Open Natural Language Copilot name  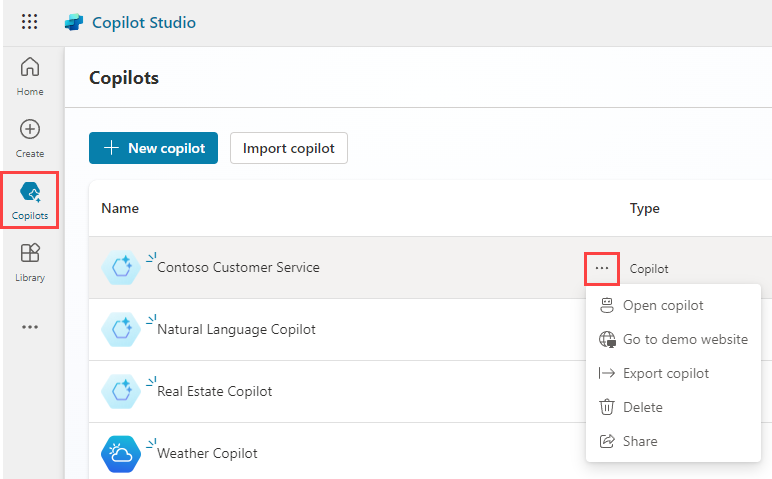tap(236, 329)
